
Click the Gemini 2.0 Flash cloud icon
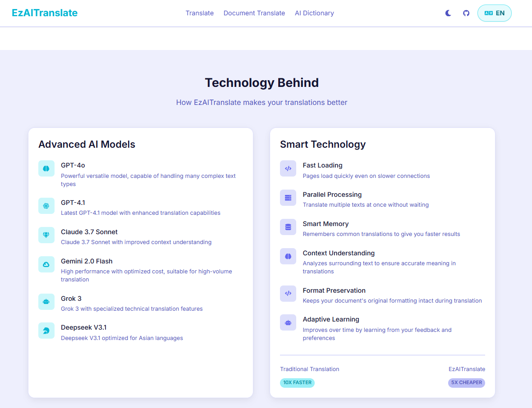46,264
